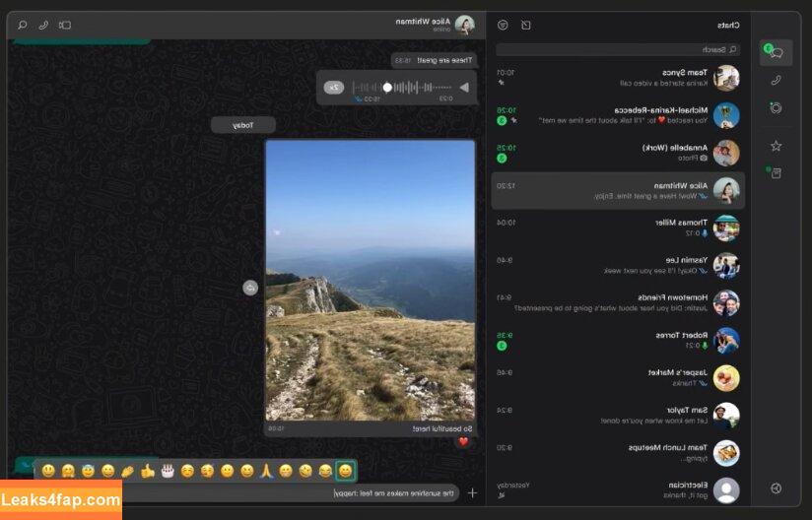Pick the hugging face emoji suggestion
Viewport: 812px width, 520px height.
(x=68, y=471)
